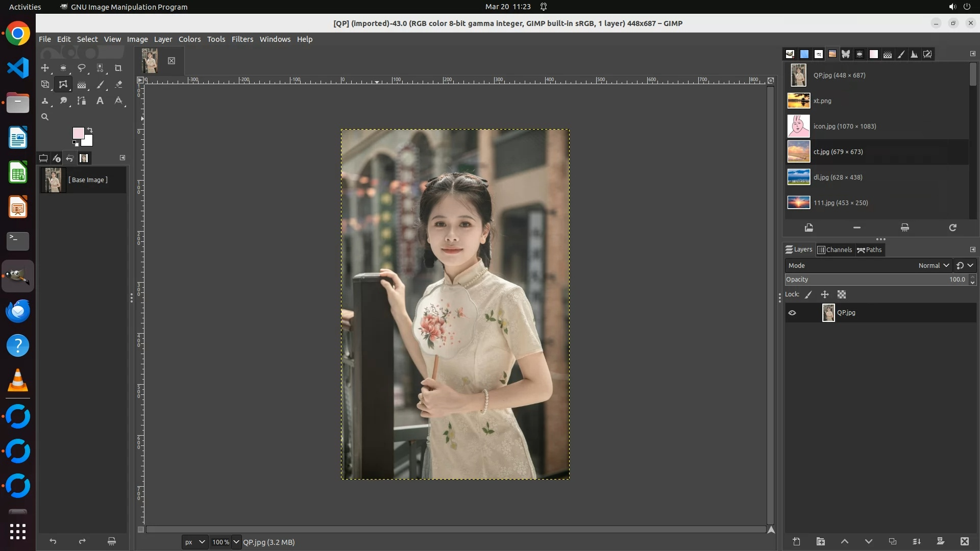Select ct.jpg in the image list
Screen dimensions: 980x551
[838, 152]
